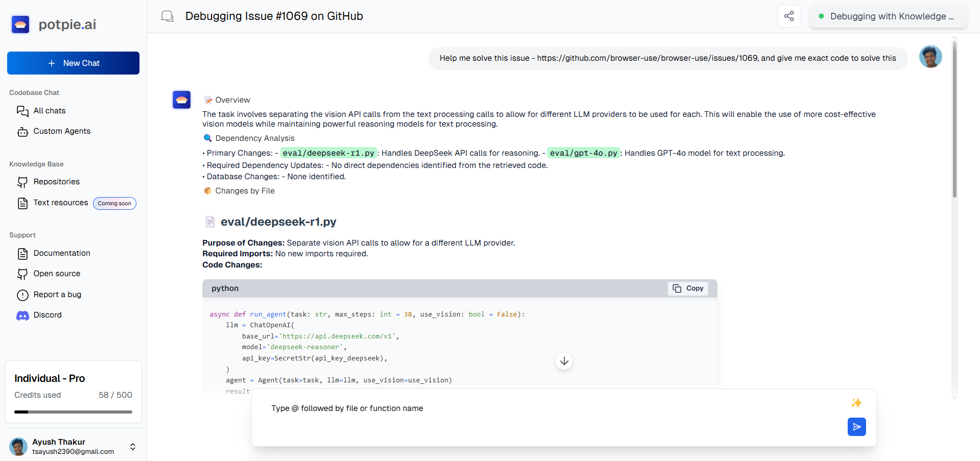Click Ayush Thakur profile avatar

coord(18,447)
